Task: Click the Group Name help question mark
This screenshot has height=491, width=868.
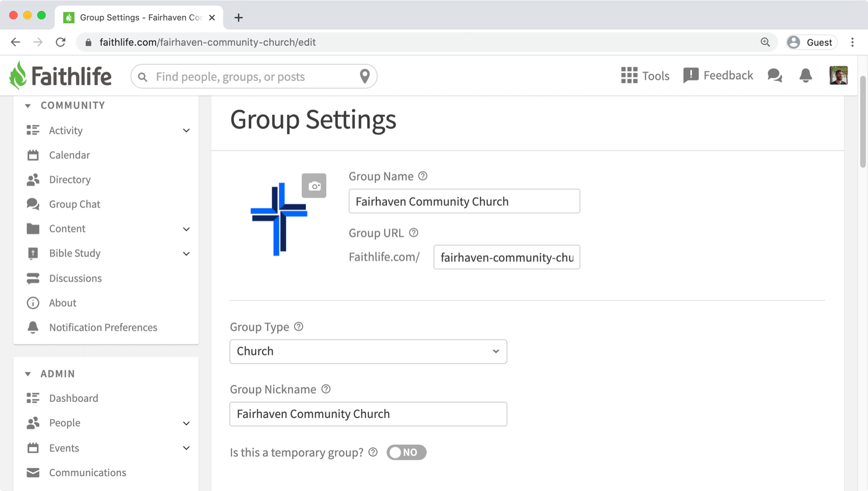Action: 422,176
